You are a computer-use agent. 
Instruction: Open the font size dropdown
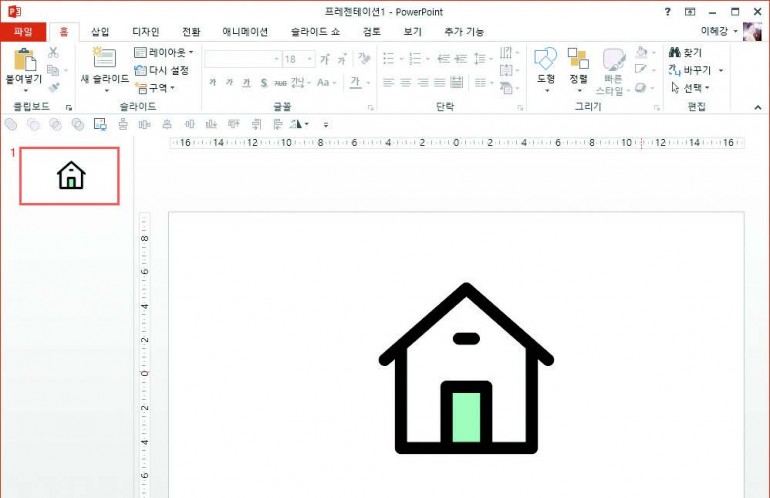point(310,59)
